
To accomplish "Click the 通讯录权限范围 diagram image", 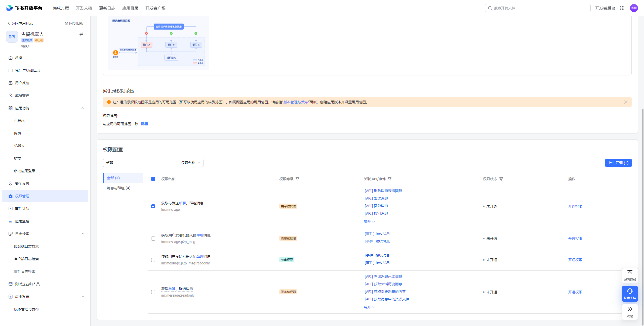I will tap(158, 43).
